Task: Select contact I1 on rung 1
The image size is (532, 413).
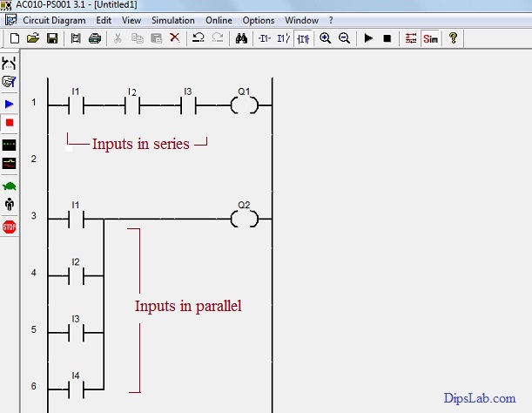Action: (75, 105)
